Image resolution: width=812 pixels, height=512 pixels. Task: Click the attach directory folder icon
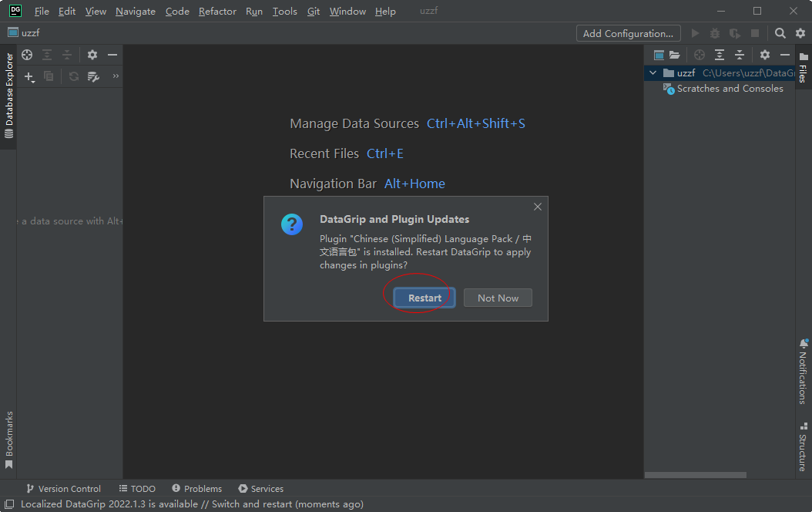point(674,55)
